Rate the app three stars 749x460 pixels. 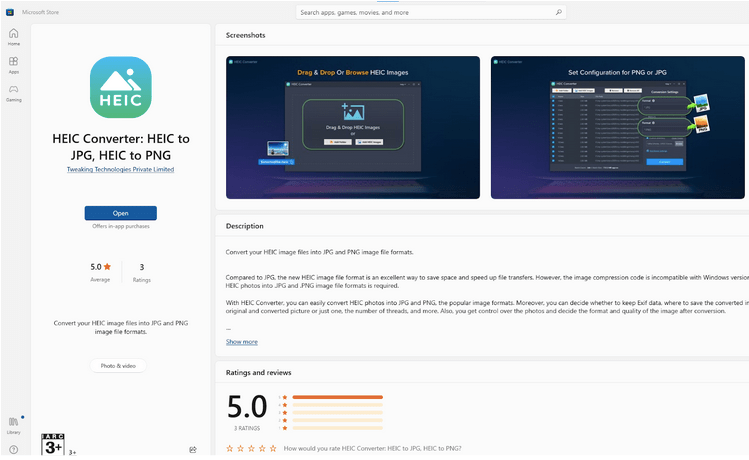tap(251, 448)
